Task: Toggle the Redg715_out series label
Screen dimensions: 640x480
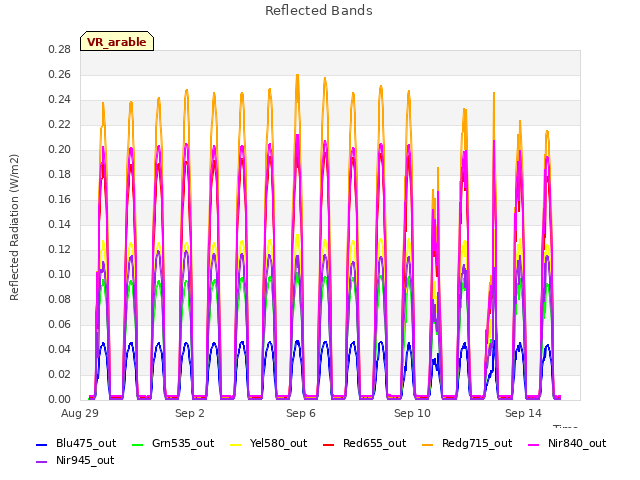Action: [477, 443]
